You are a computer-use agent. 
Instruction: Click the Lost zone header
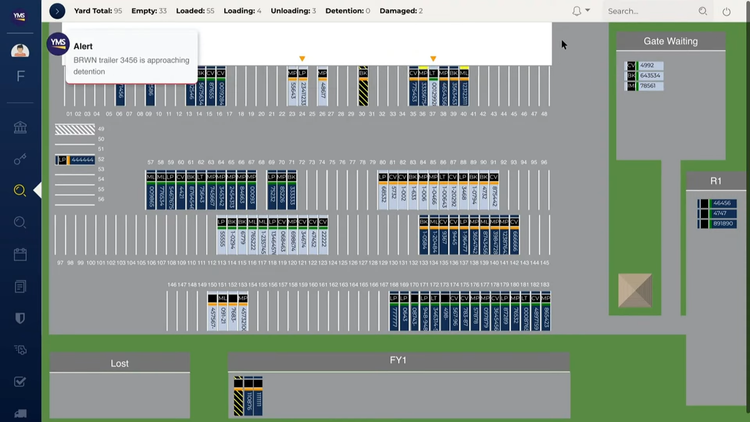point(119,363)
